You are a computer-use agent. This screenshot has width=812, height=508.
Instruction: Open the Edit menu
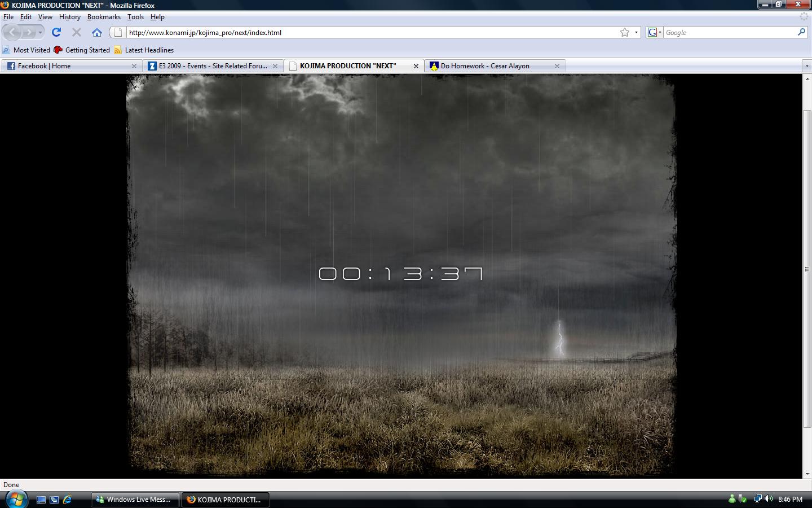point(26,17)
